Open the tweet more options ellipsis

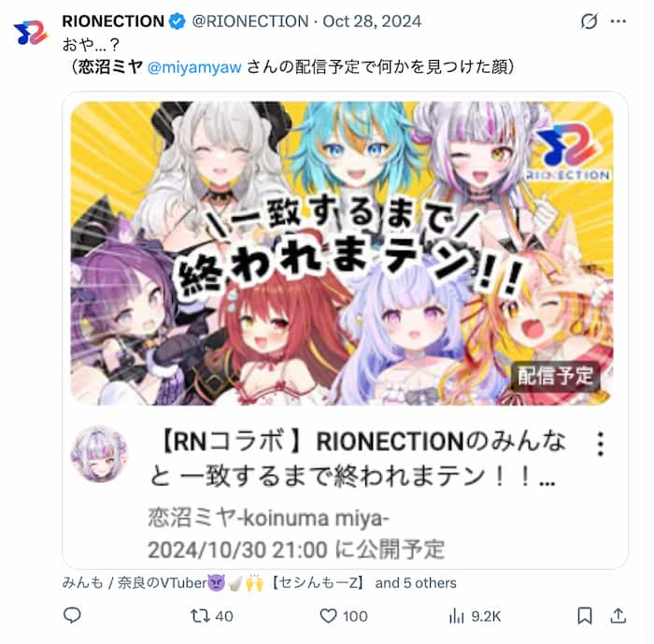[618, 21]
